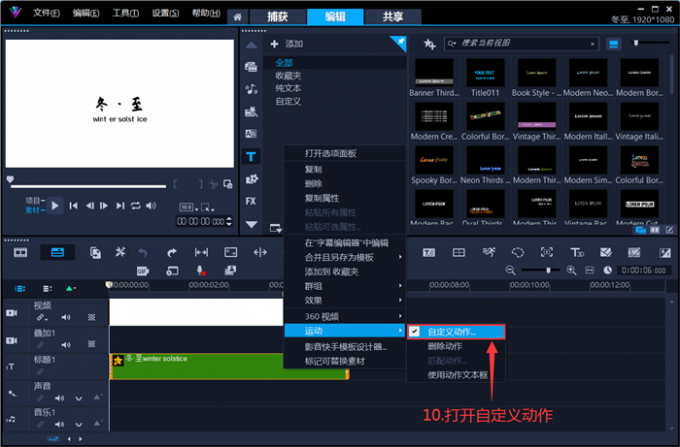
Task: Mute the voice track
Action: pos(59,398)
